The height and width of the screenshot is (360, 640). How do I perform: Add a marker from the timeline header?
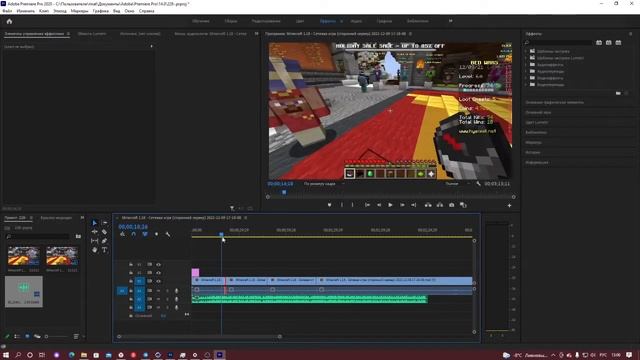coord(156,234)
